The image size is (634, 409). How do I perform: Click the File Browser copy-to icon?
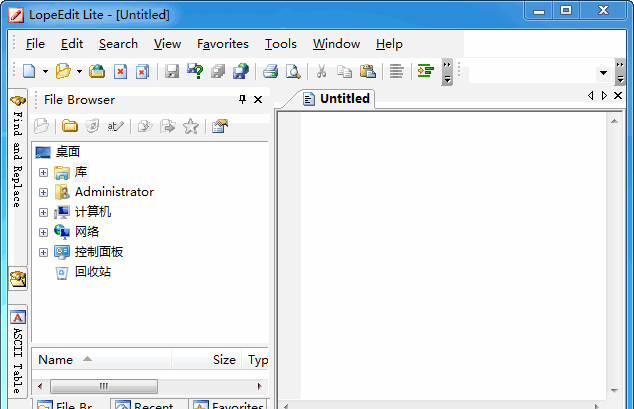tap(145, 126)
